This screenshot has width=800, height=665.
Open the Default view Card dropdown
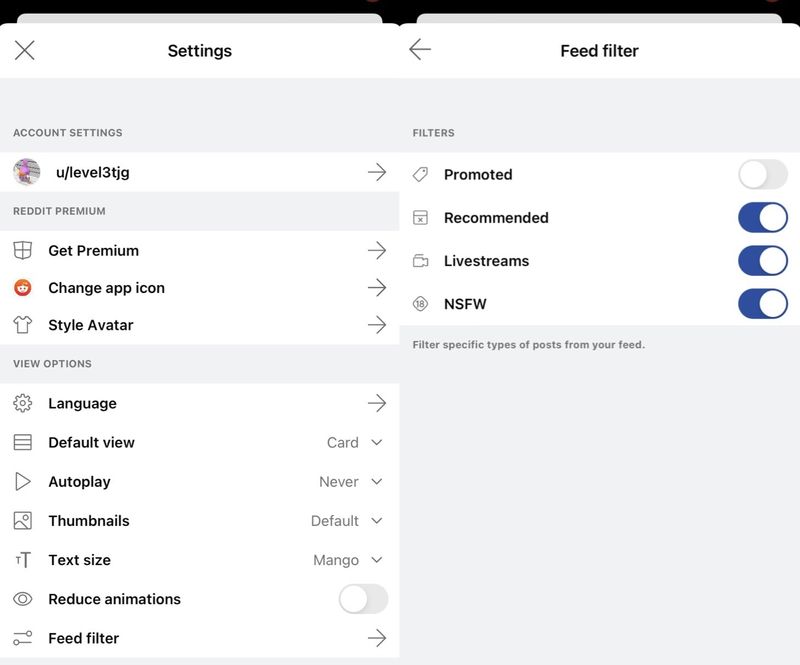point(355,442)
